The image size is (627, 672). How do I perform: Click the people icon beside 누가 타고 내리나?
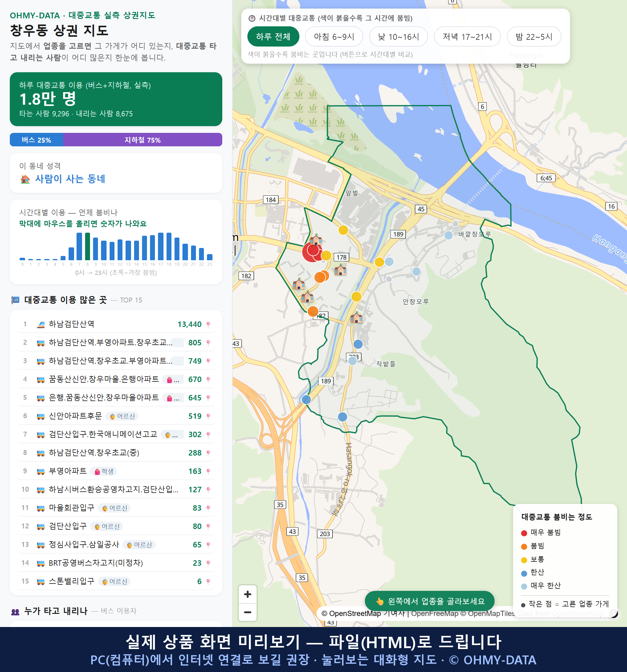[x=15, y=611]
